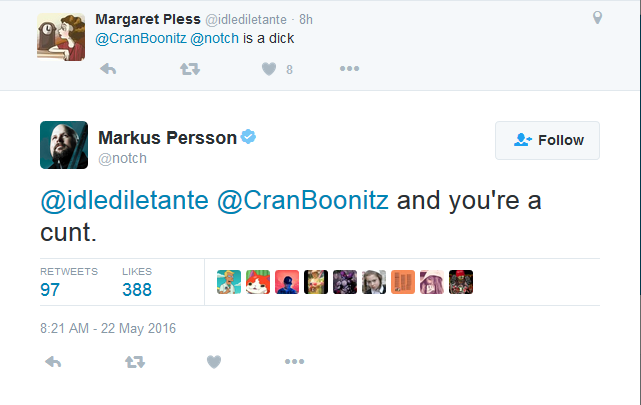
Task: Follow Markus Persson
Action: pos(547,140)
